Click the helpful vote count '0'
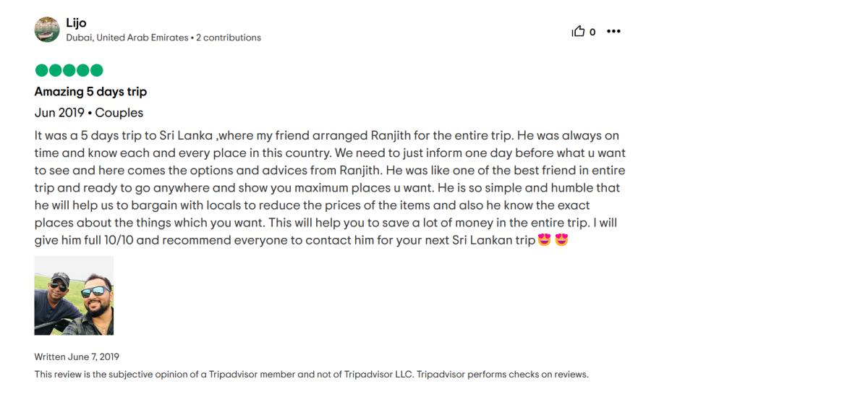Image resolution: width=868 pixels, height=397 pixels. (x=592, y=32)
